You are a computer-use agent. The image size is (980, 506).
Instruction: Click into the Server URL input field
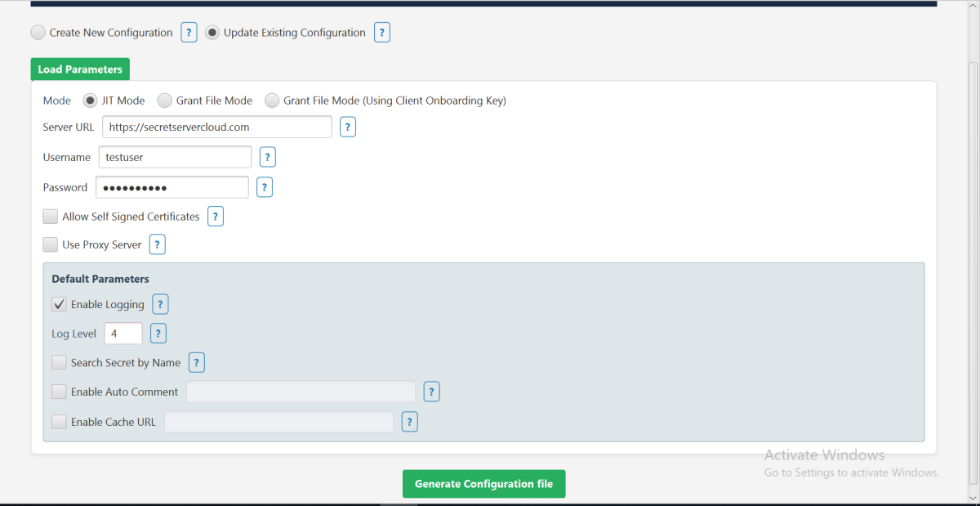[x=216, y=128]
